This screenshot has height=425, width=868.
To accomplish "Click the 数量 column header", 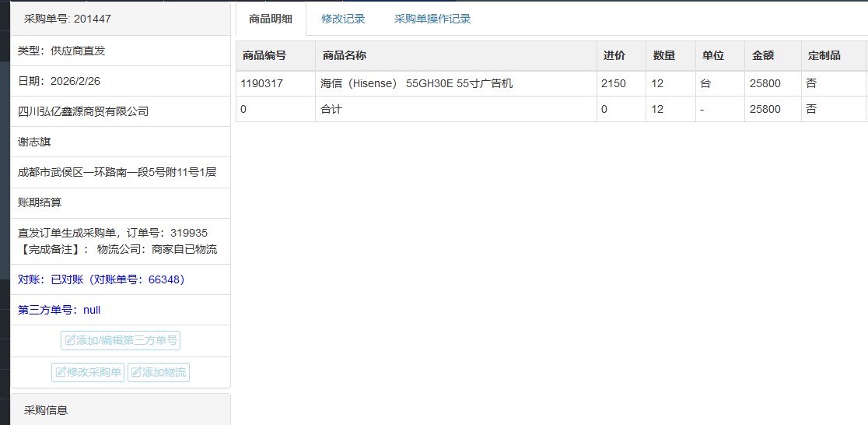I will click(x=663, y=56).
